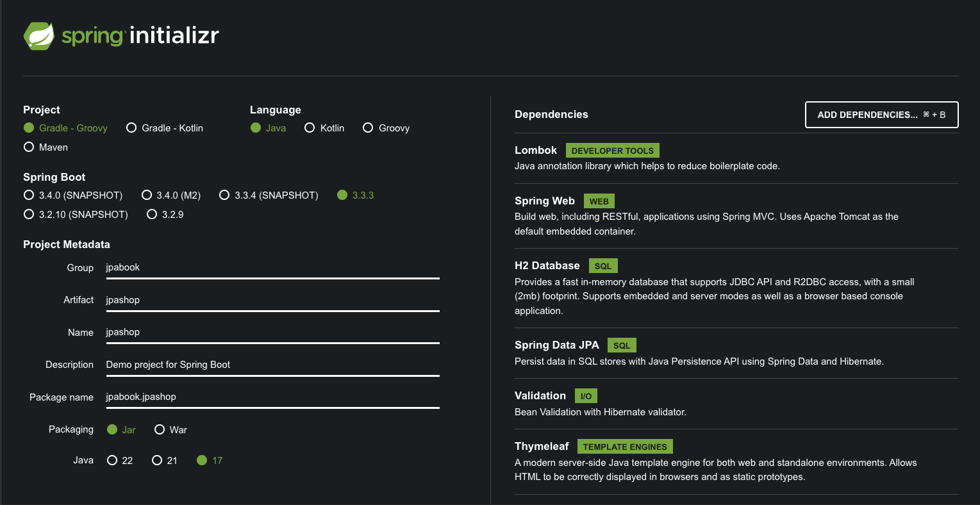
Task: Select the Thymeleaf dependency title
Action: point(542,446)
